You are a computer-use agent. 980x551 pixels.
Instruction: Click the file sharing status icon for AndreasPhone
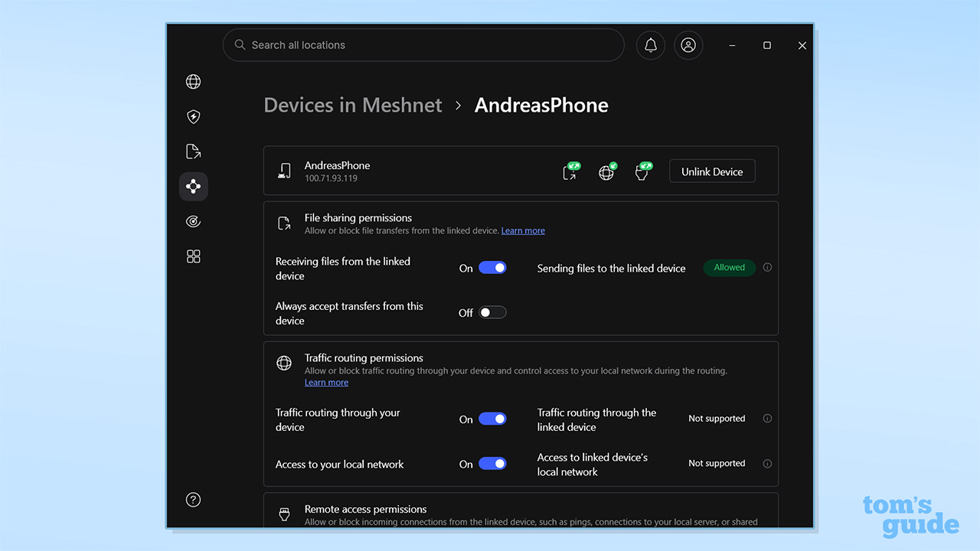tap(570, 171)
